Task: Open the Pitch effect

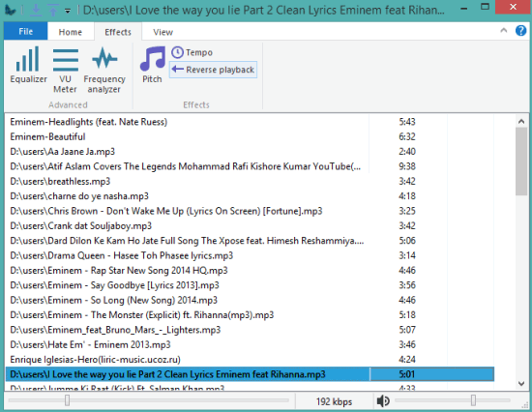Action: pyautogui.click(x=152, y=65)
